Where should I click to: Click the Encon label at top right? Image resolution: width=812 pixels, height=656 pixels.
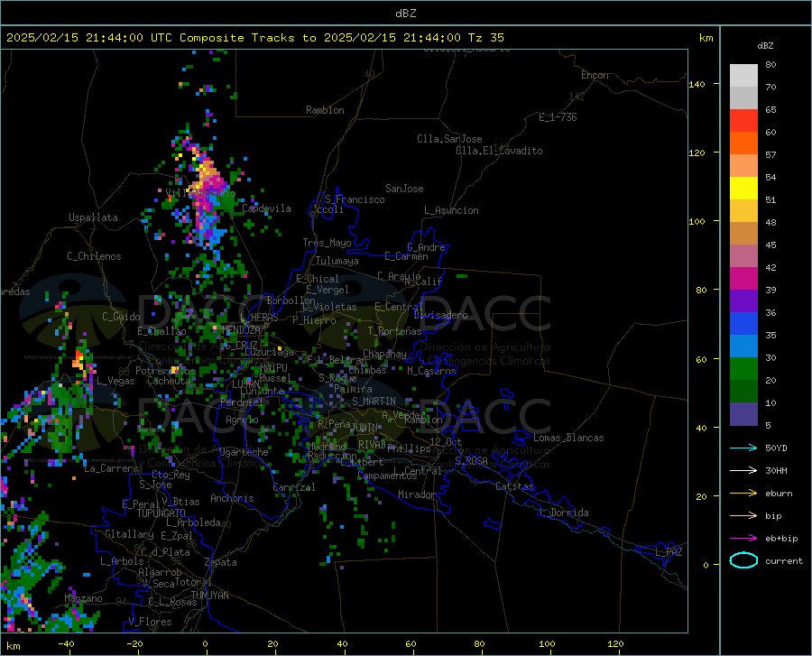[595, 75]
